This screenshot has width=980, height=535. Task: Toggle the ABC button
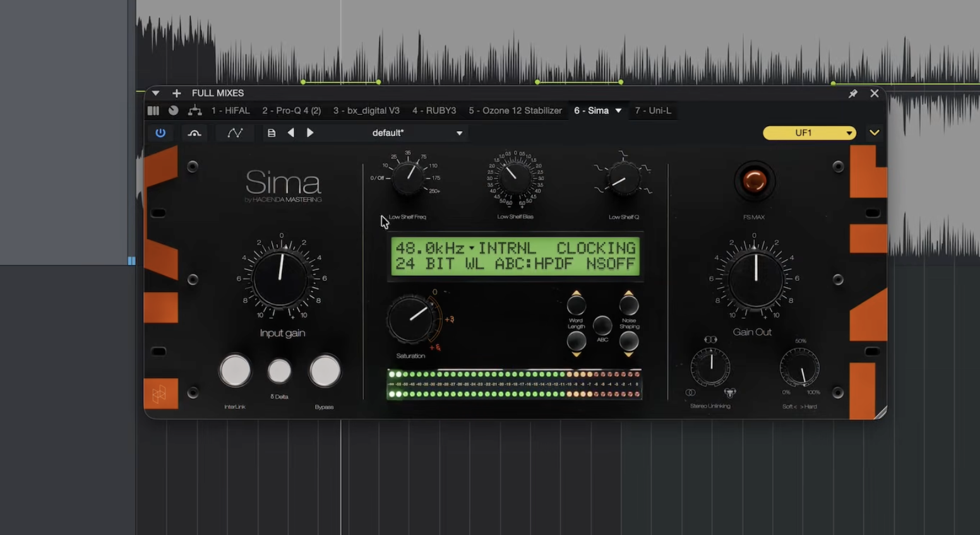pos(602,326)
